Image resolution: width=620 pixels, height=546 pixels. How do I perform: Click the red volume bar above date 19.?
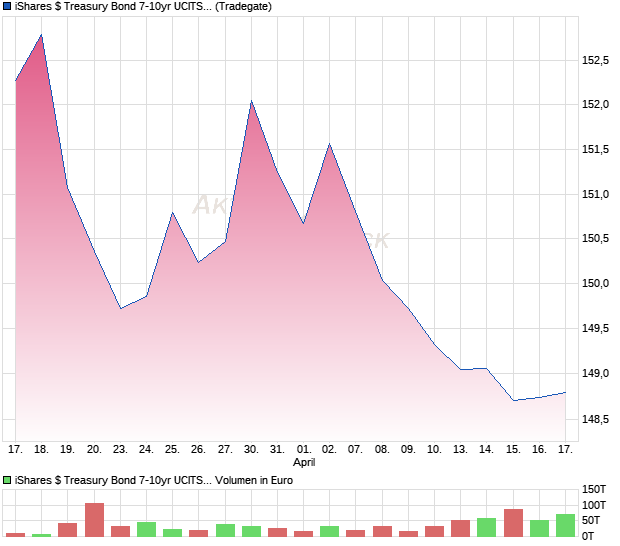tap(68, 530)
